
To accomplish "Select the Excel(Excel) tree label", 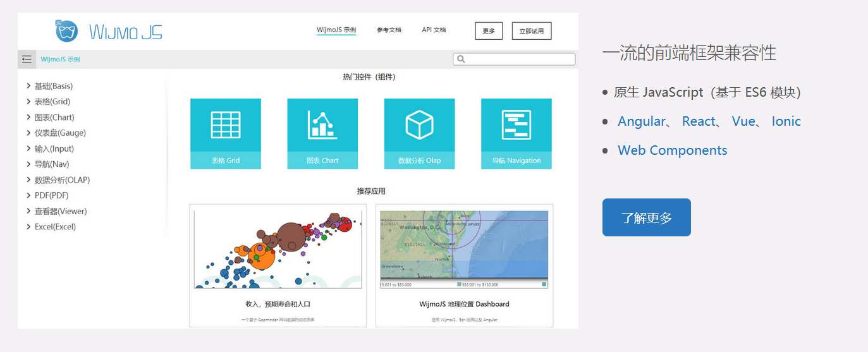I will (x=55, y=227).
